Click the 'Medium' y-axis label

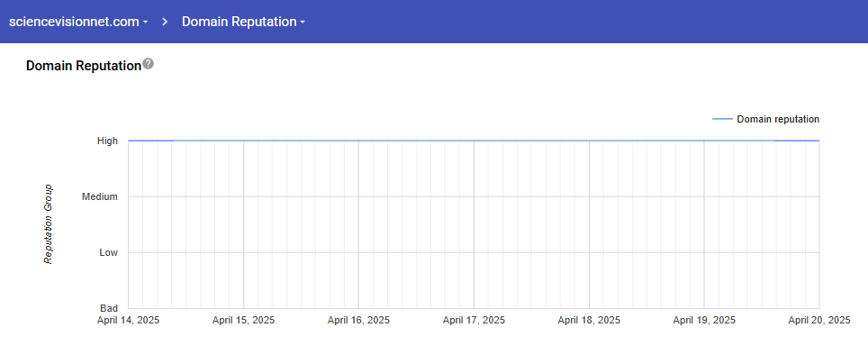[x=100, y=196]
